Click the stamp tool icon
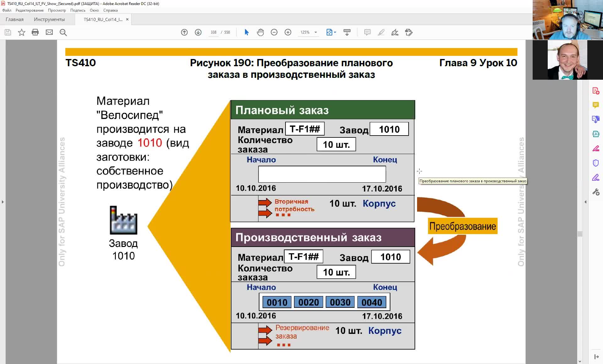The width and height of the screenshot is (603, 364). click(x=409, y=32)
